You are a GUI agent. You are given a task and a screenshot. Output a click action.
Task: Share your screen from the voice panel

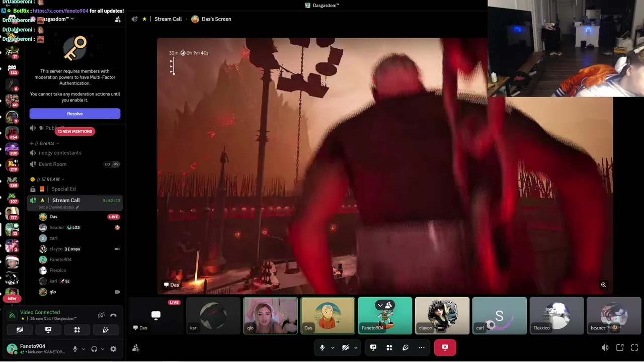48,330
